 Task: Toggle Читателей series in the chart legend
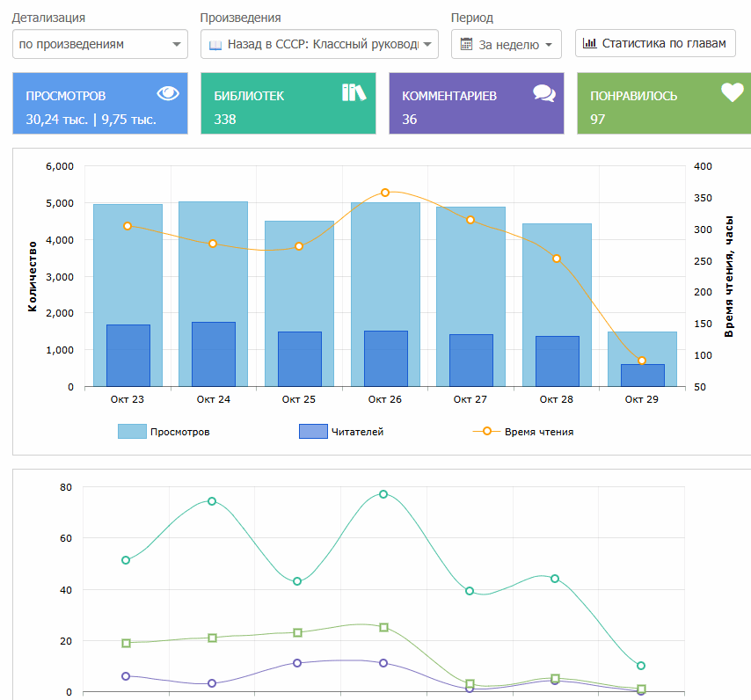pos(341,432)
